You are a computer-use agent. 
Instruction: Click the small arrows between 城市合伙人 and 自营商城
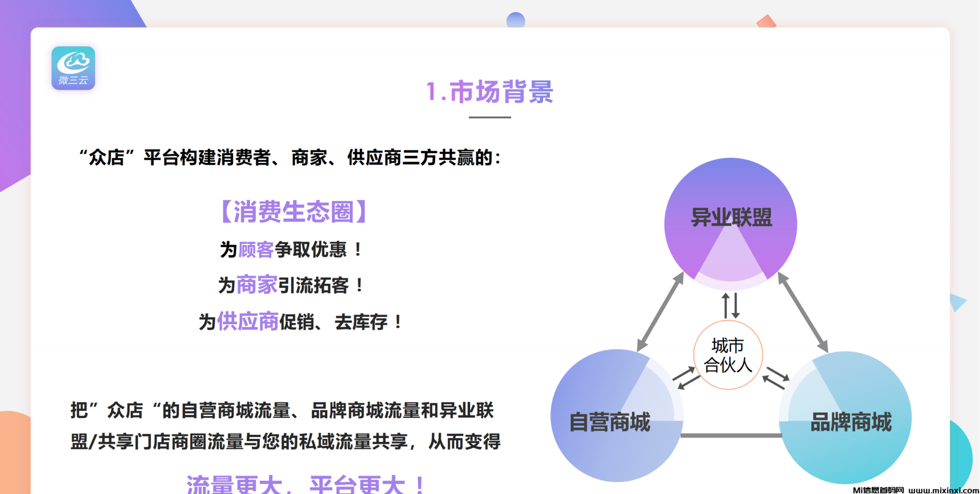[686, 378]
